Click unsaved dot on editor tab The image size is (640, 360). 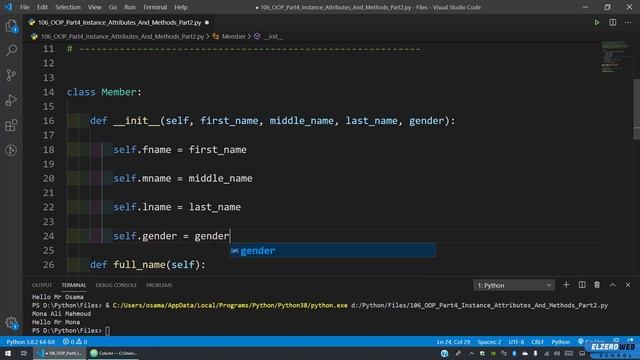207,22
